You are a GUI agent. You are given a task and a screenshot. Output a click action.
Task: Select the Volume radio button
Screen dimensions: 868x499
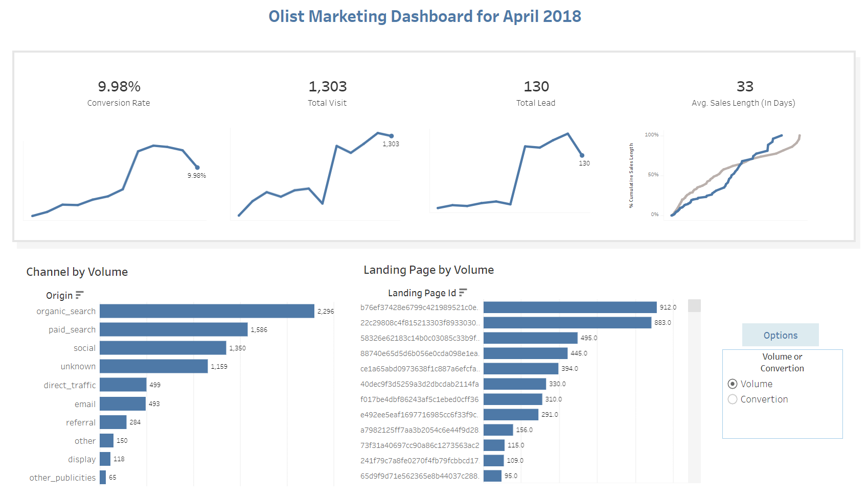[733, 384]
